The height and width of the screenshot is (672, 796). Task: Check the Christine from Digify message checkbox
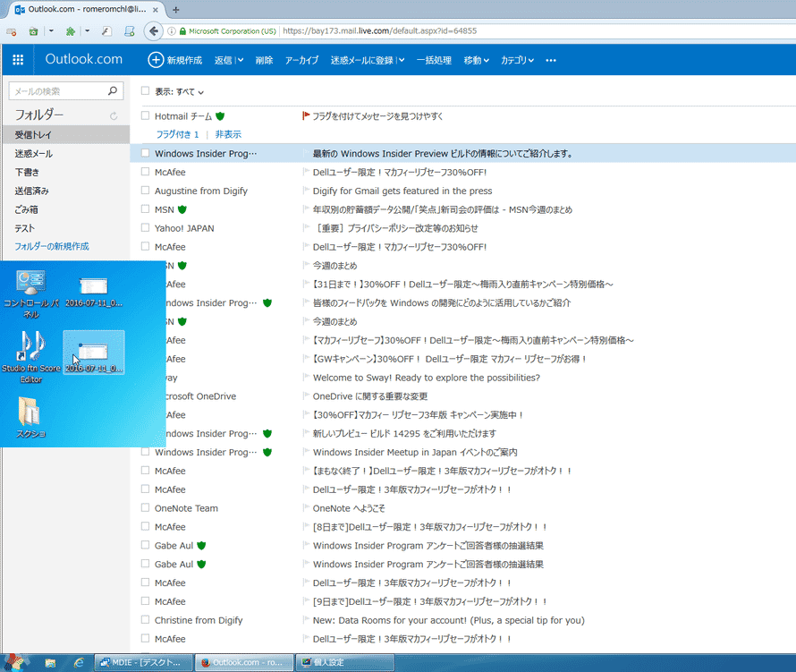[145, 619]
